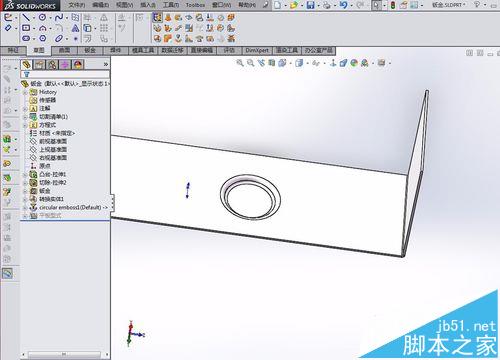
Task: Select the Point sketch tool
Action: coord(76,39)
